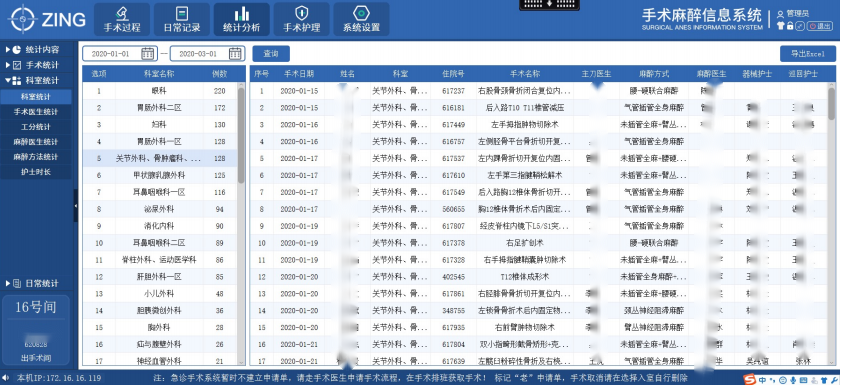Collapse the 科室统计 parent sidebar section
The width and height of the screenshot is (842, 385).
35,81
